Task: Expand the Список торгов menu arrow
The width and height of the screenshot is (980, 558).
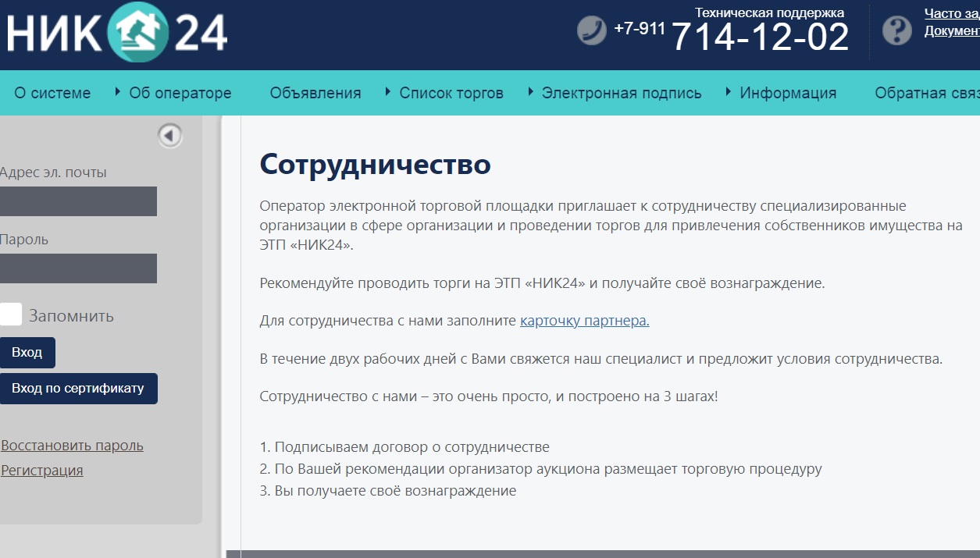Action: click(x=388, y=92)
